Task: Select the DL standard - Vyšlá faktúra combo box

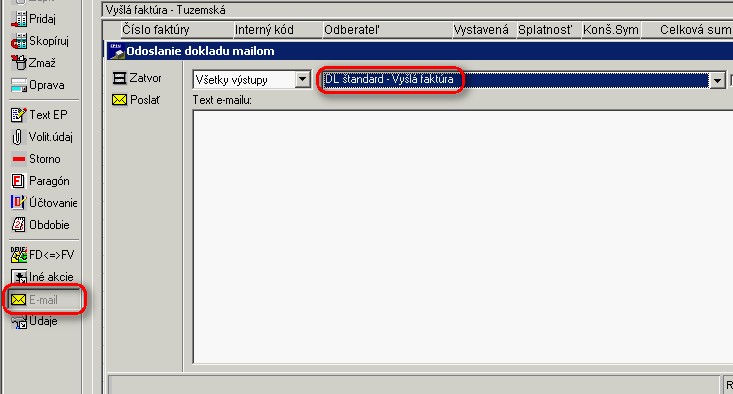Action: click(x=523, y=80)
